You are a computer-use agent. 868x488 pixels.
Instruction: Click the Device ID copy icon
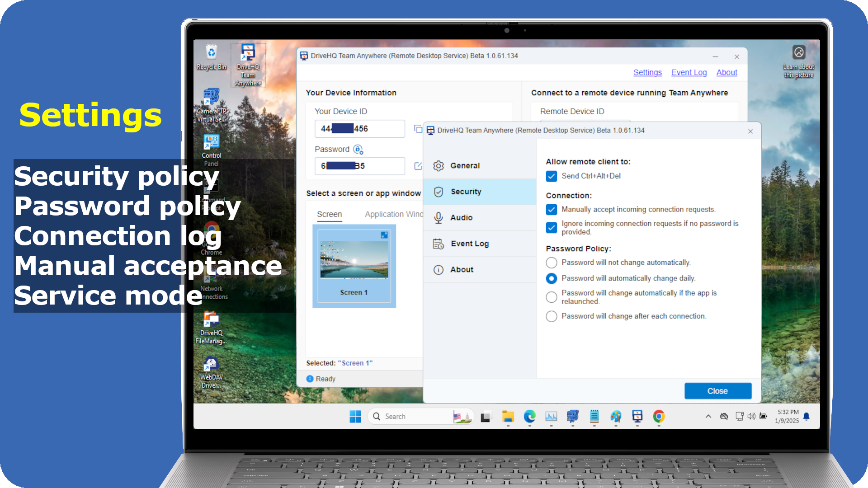tap(417, 129)
